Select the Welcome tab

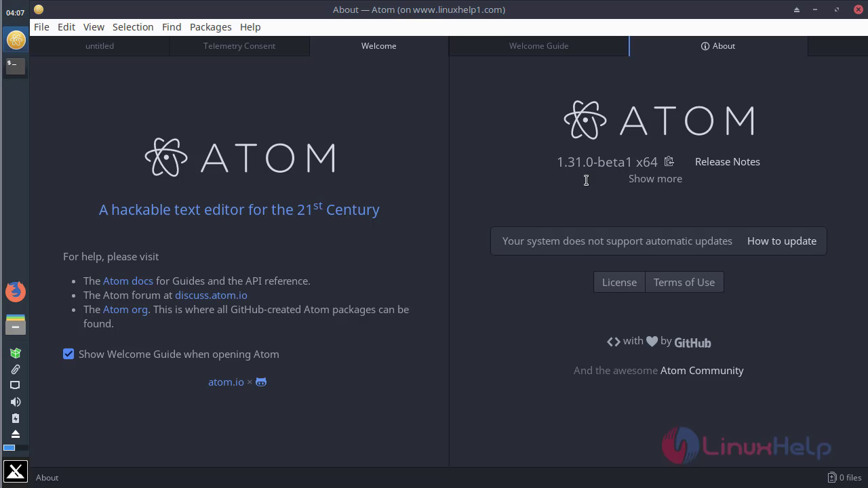click(x=379, y=45)
